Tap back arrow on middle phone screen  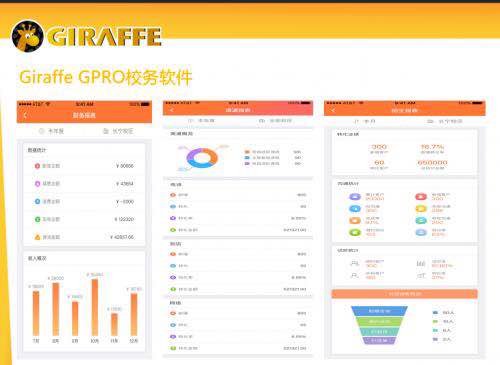[x=172, y=110]
